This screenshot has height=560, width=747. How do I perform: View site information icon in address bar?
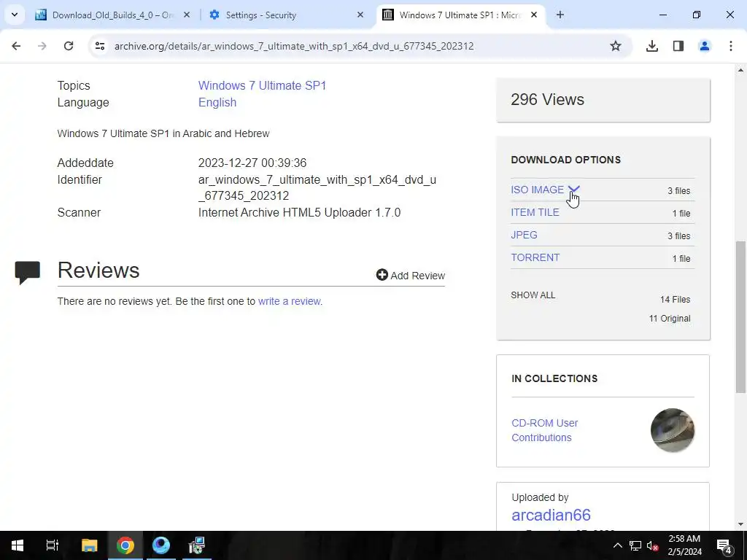coord(99,46)
